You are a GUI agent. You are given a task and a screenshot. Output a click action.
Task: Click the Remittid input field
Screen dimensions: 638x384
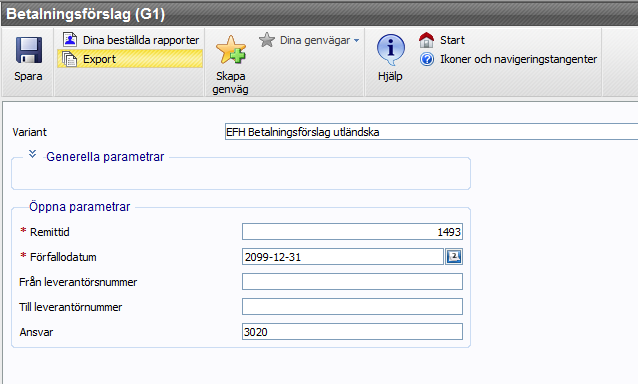[x=352, y=232]
